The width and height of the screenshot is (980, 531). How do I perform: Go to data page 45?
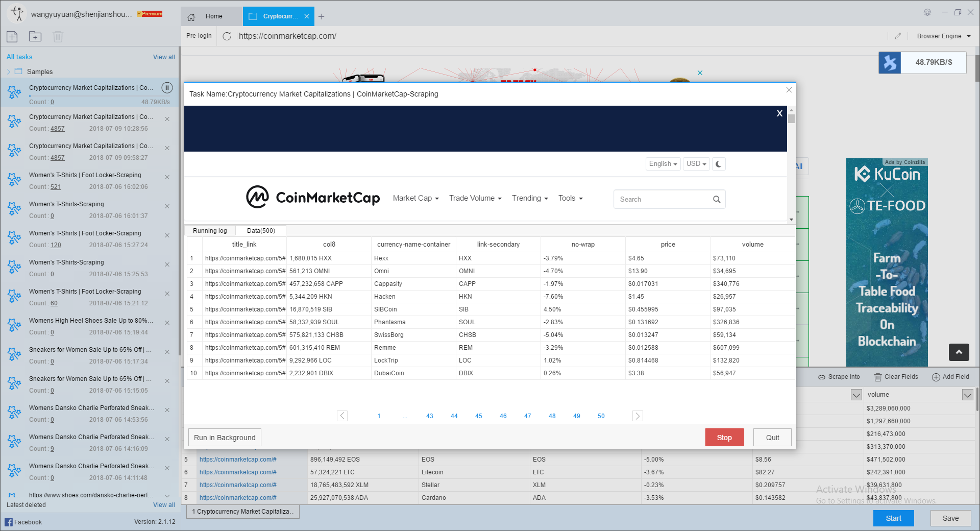(x=479, y=416)
